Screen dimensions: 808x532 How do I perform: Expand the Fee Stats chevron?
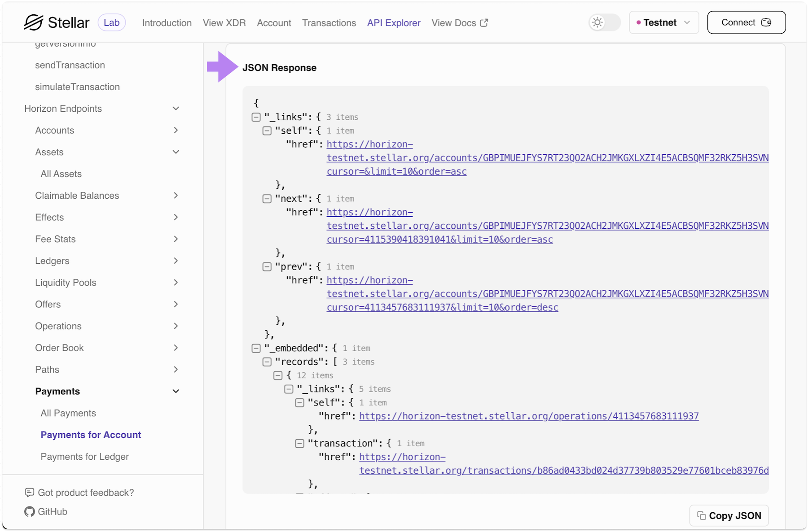[176, 239]
